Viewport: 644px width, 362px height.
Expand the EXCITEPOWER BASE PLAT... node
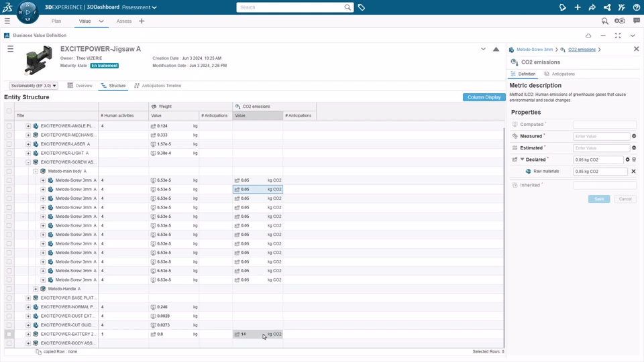[x=28, y=298]
